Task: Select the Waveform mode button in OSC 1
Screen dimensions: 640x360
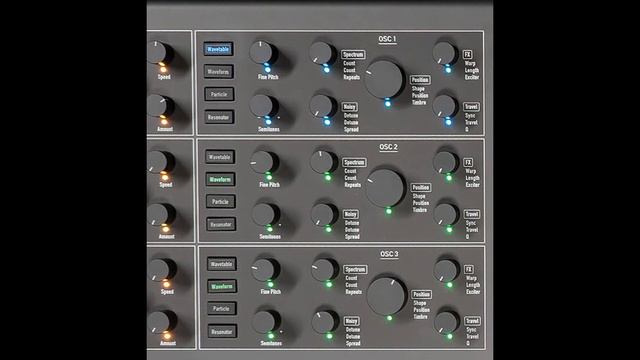Action: (219, 72)
